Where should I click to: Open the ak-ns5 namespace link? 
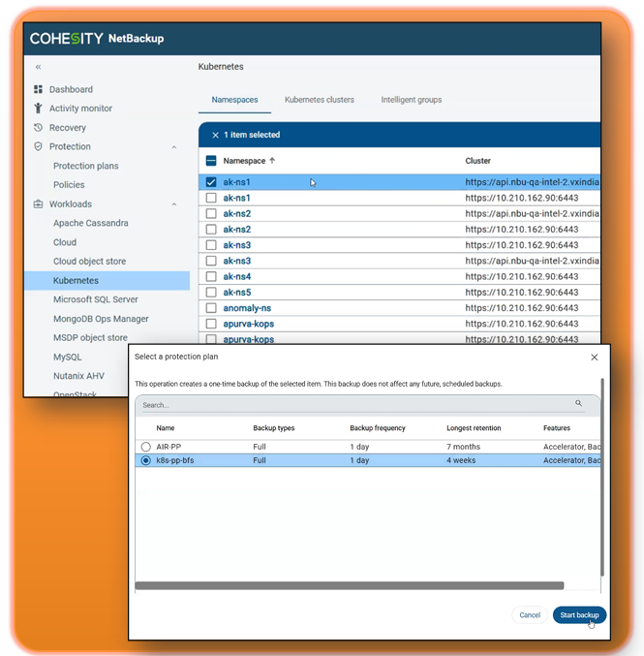(236, 292)
